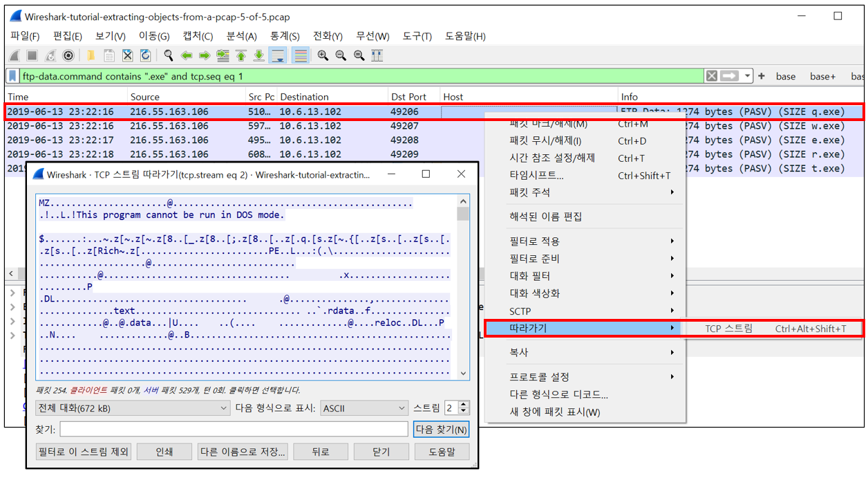
Task: Click the 'base' filter shortcut button
Action: tap(786, 77)
